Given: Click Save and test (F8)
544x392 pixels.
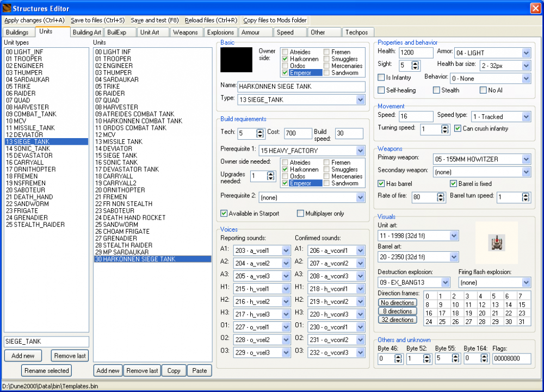Looking at the screenshot, I should [x=153, y=20].
